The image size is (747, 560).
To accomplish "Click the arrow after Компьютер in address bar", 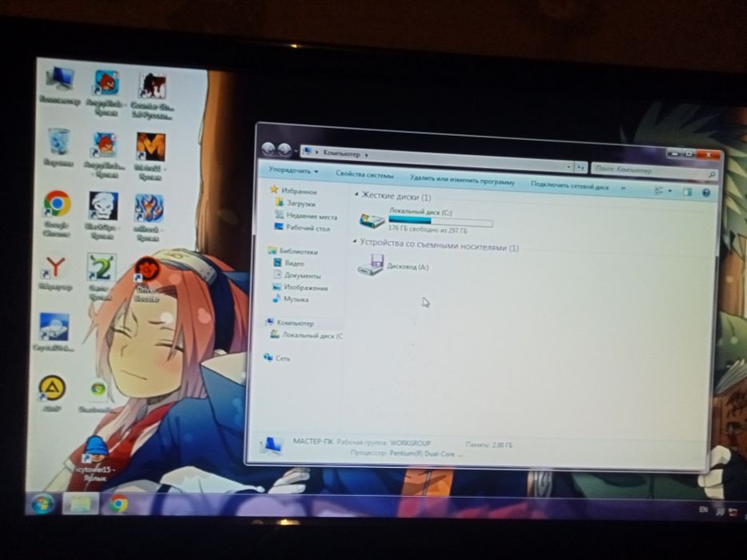I will [x=367, y=154].
